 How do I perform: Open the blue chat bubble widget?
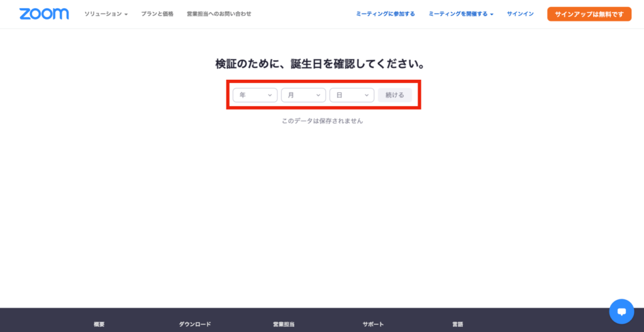621,311
